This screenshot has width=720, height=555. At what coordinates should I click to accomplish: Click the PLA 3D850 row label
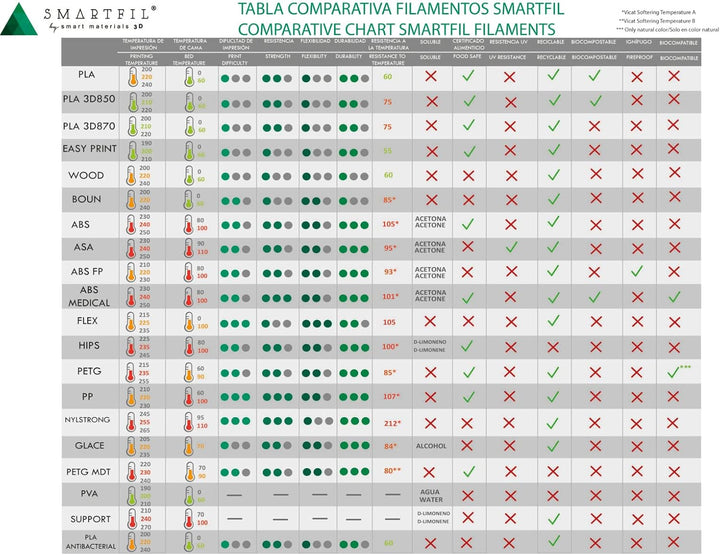(x=89, y=99)
